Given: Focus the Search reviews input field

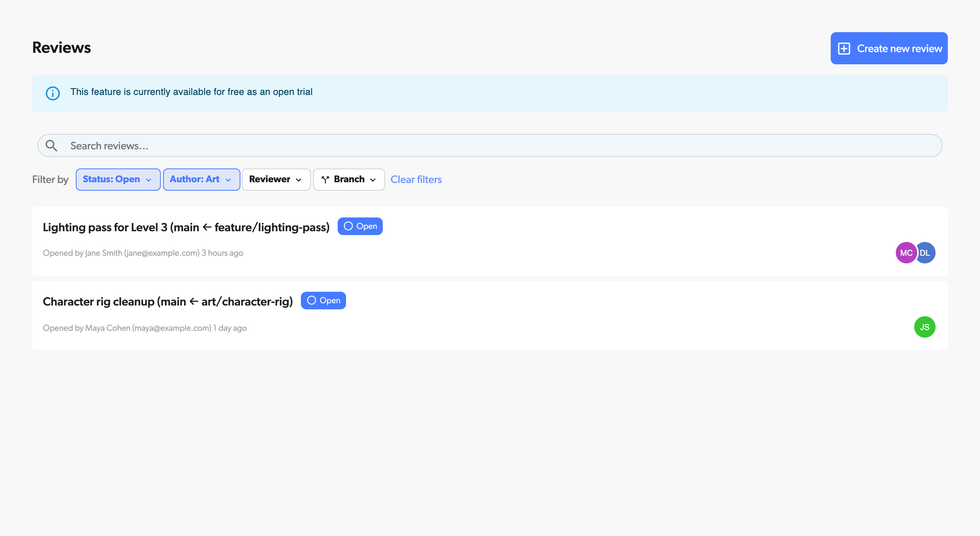Looking at the screenshot, I should point(490,145).
